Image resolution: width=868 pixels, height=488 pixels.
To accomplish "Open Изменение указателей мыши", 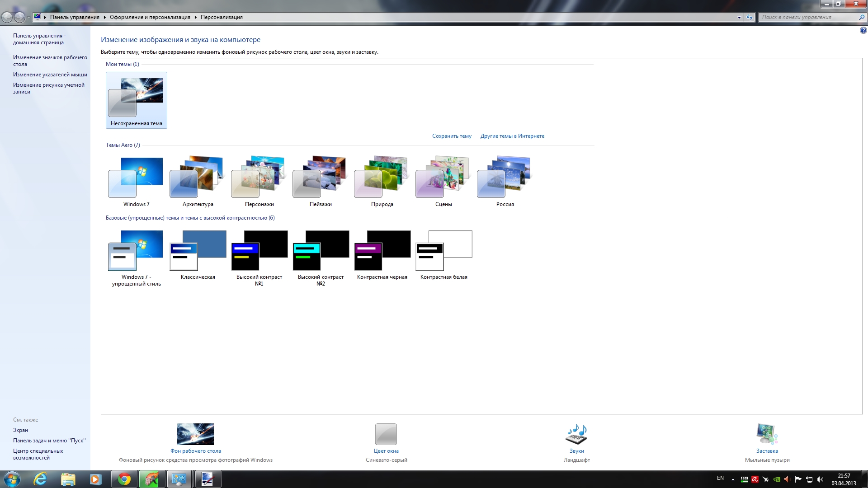I will click(x=50, y=75).
